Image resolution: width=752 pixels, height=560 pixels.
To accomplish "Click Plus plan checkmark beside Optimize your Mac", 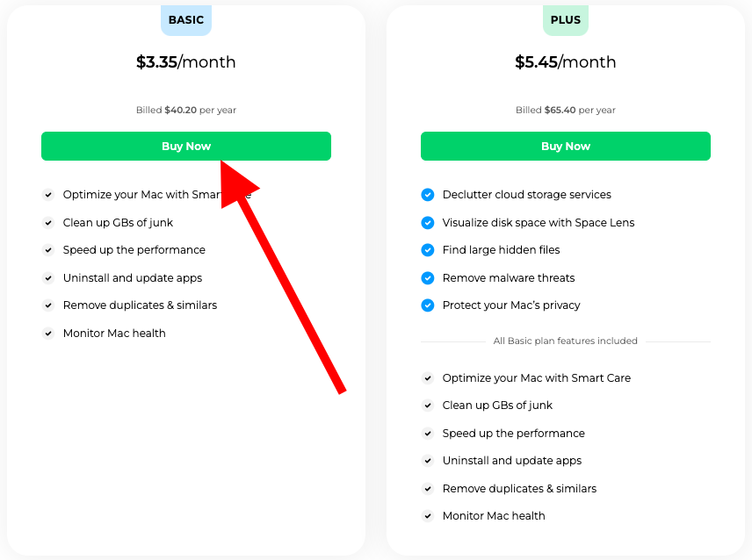I will pyautogui.click(x=428, y=378).
